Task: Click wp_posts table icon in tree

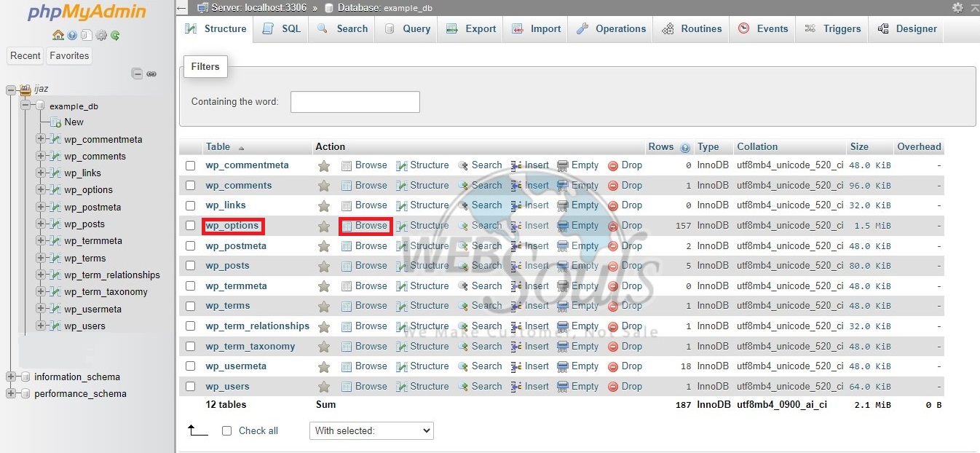Action: (55, 224)
